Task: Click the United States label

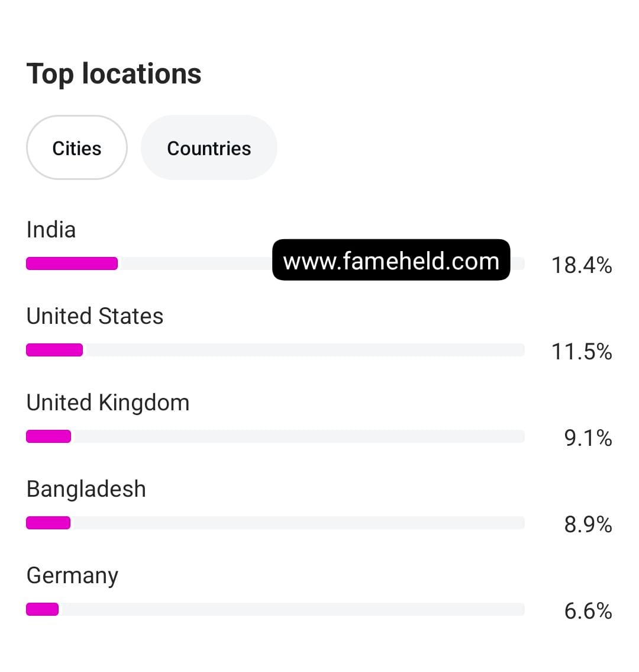Action: (x=95, y=316)
